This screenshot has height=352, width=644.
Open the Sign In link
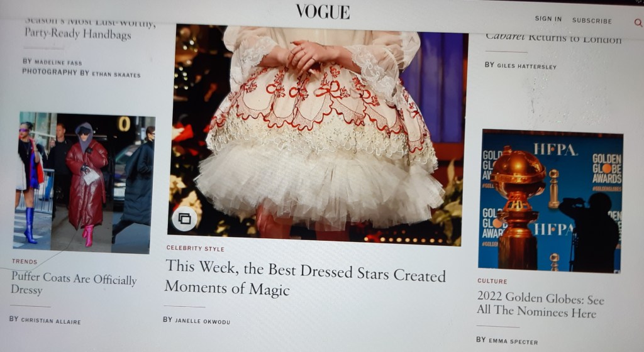tap(548, 19)
